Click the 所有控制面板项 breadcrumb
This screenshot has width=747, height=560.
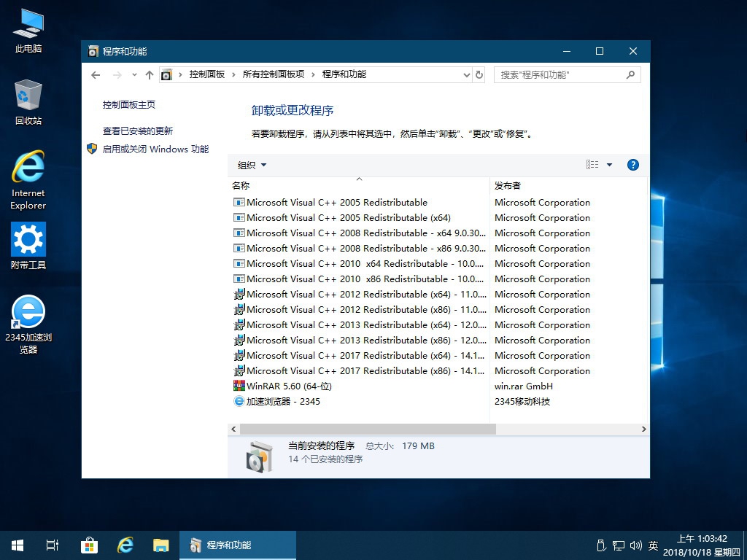coord(274,74)
